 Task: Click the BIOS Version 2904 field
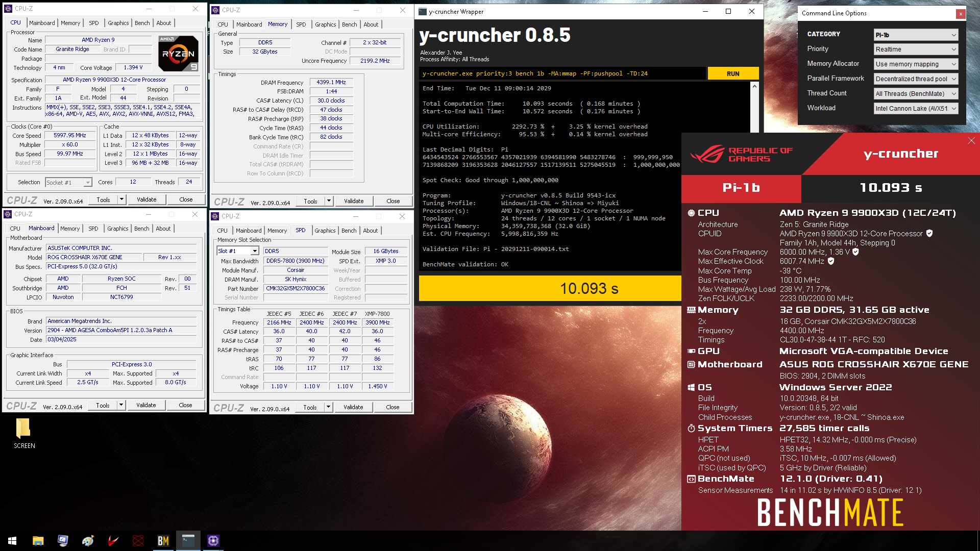click(x=121, y=330)
